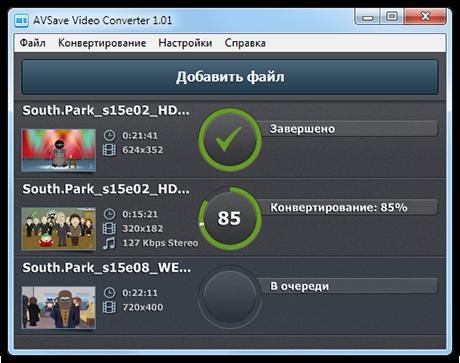Click the music note audio icon

pos(109,243)
